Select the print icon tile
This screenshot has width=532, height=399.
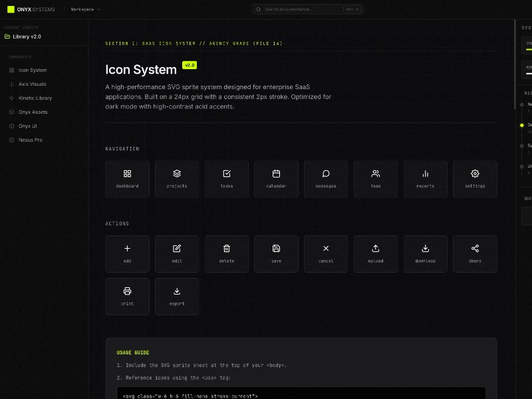tap(127, 297)
